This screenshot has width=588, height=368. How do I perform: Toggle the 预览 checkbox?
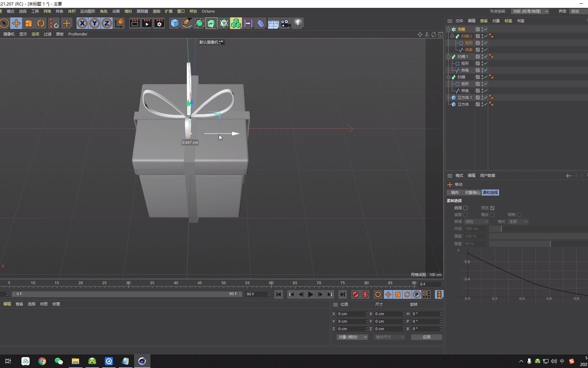[x=492, y=208]
